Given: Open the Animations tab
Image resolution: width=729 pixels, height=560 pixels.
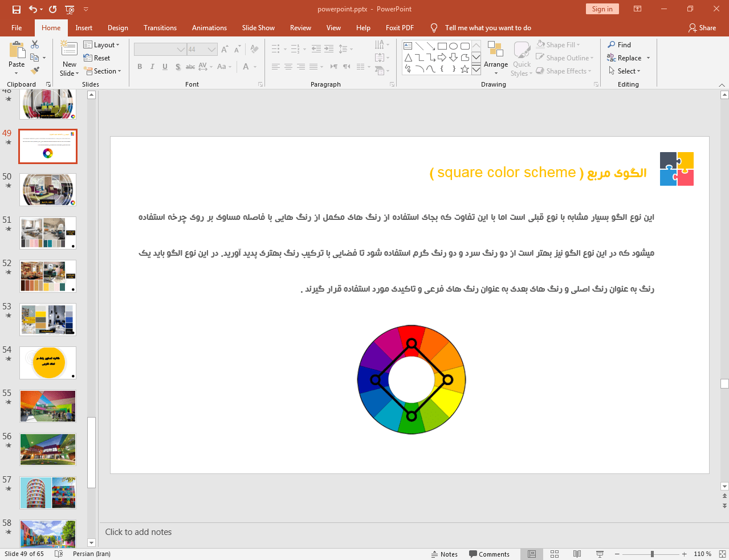Looking at the screenshot, I should click(x=209, y=27).
